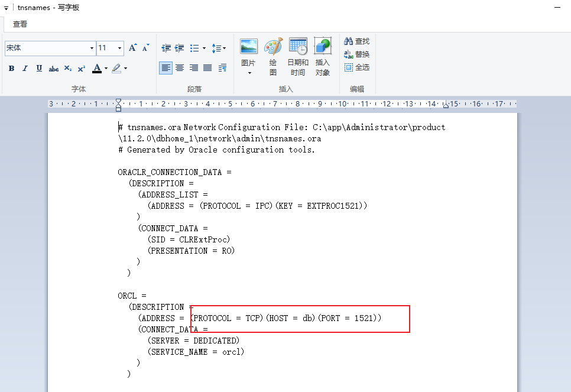Viewport: 571px width, 392px height.
Task: Increase font size with grow font icon
Action: pos(132,48)
